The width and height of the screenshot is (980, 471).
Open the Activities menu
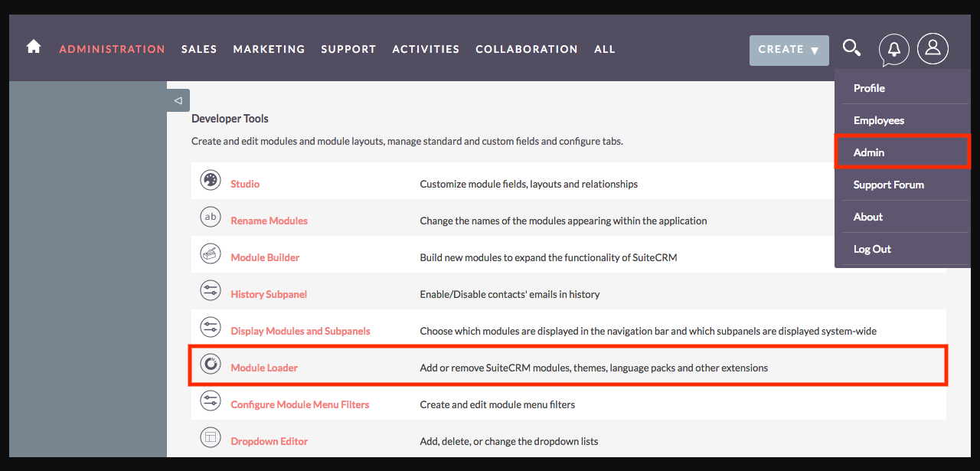click(426, 49)
